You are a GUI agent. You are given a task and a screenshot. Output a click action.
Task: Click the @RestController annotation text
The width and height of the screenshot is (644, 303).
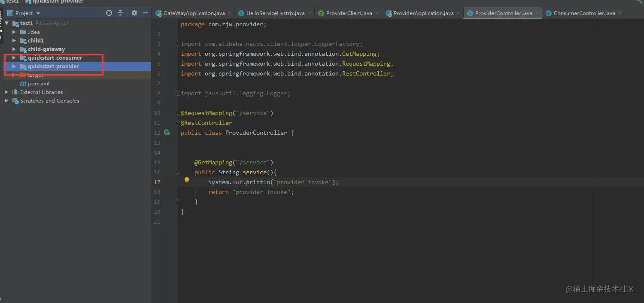click(207, 123)
